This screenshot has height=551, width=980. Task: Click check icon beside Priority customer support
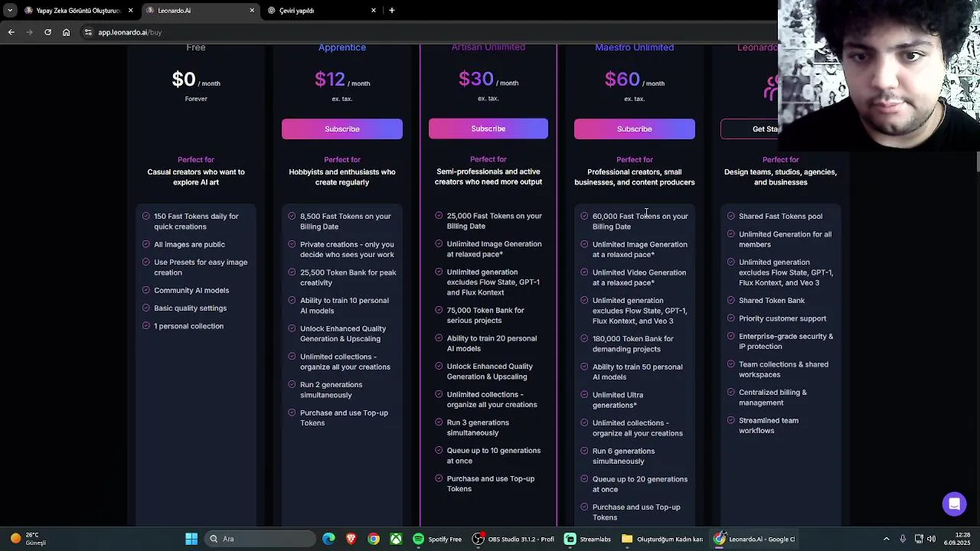730,318
